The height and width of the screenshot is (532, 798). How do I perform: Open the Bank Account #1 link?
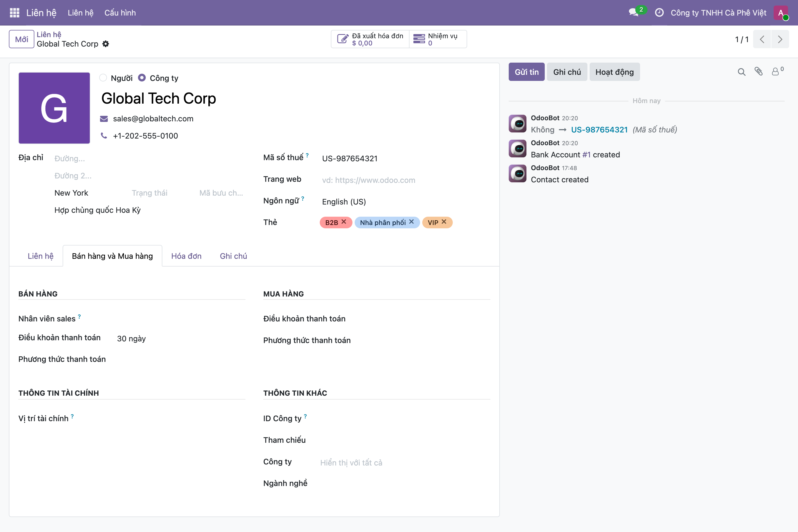587,155
